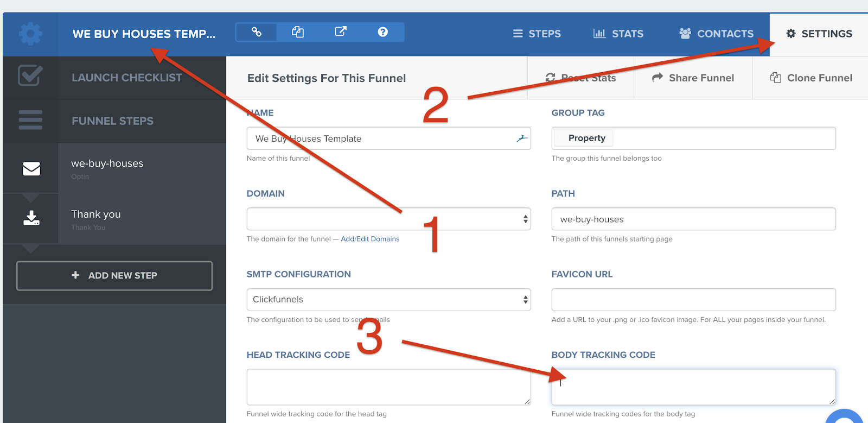Screen dimensions: 868x423
Task: Click the Share Funnel button
Action: point(693,78)
